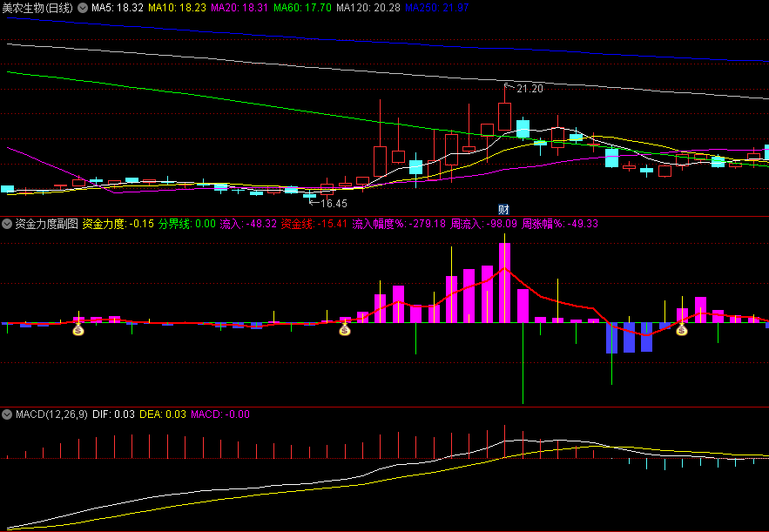The image size is (769, 532).
Task: Select the 资金力度副图 indicator name
Action: (x=46, y=225)
